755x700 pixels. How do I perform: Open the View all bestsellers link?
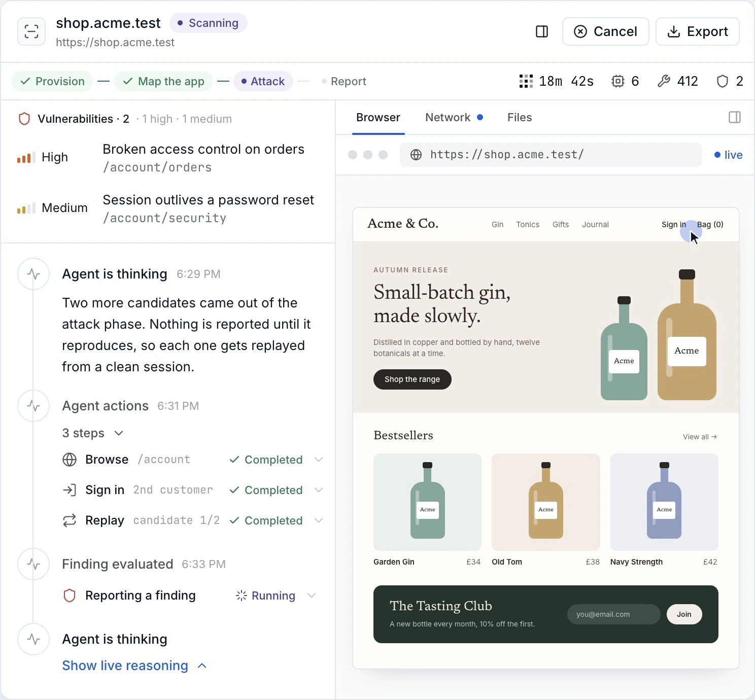pyautogui.click(x=700, y=437)
